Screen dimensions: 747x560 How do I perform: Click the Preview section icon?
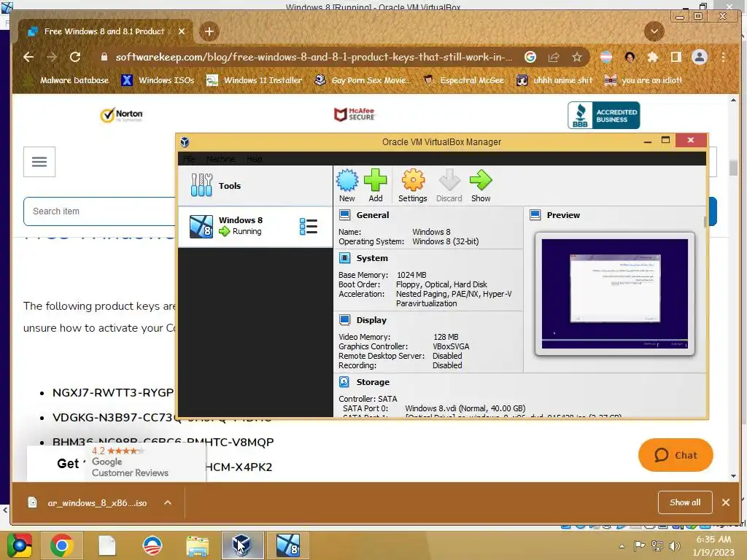[x=535, y=215]
